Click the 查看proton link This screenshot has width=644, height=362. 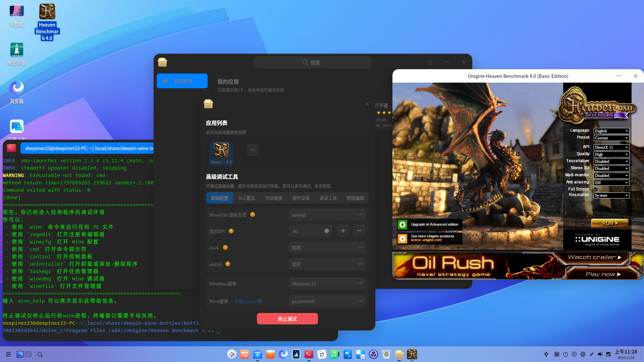(x=248, y=301)
